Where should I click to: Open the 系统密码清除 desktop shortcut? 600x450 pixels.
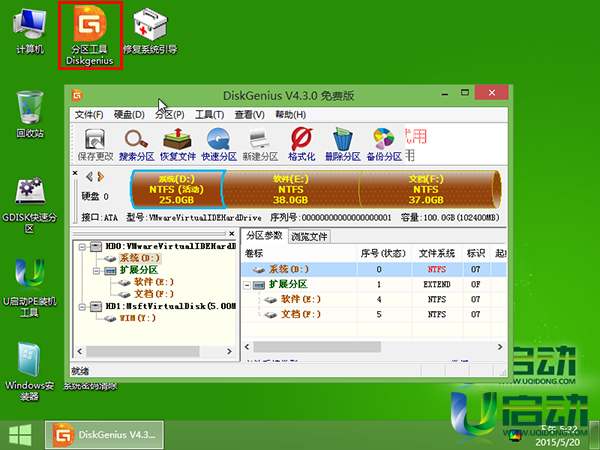(x=90, y=386)
